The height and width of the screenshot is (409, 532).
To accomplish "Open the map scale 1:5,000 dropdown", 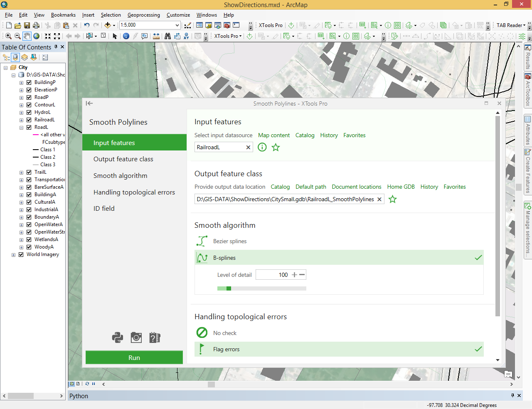I will 177,25.
